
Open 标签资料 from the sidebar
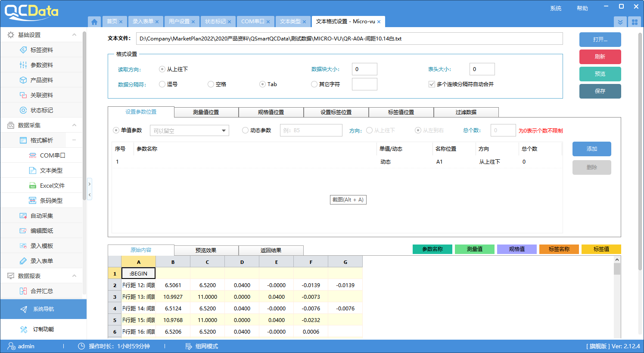coord(41,50)
